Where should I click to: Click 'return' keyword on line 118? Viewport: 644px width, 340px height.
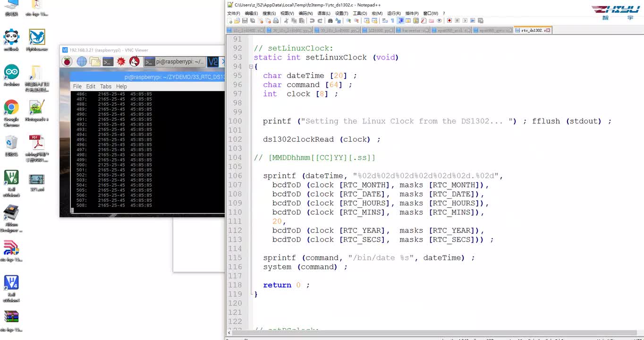coord(277,285)
